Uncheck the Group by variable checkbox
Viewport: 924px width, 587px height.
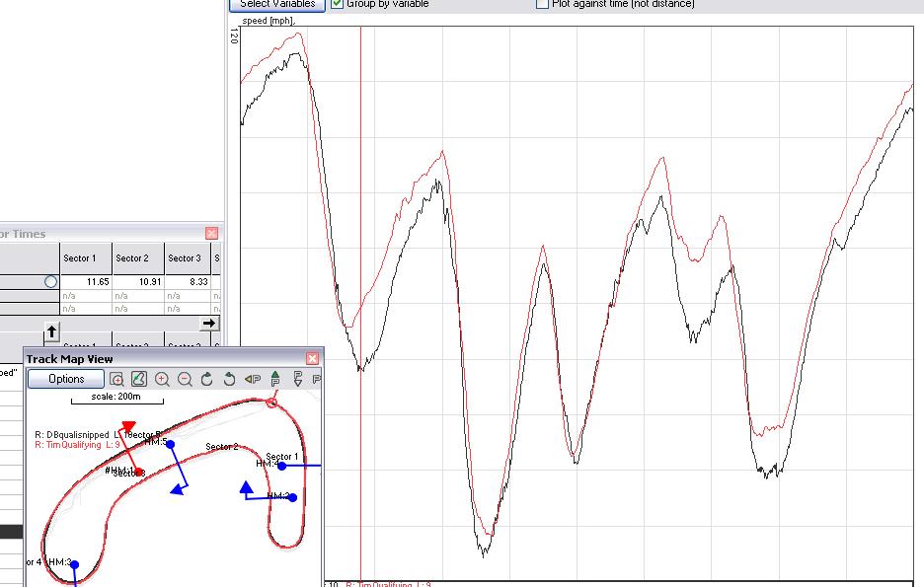(338, 4)
